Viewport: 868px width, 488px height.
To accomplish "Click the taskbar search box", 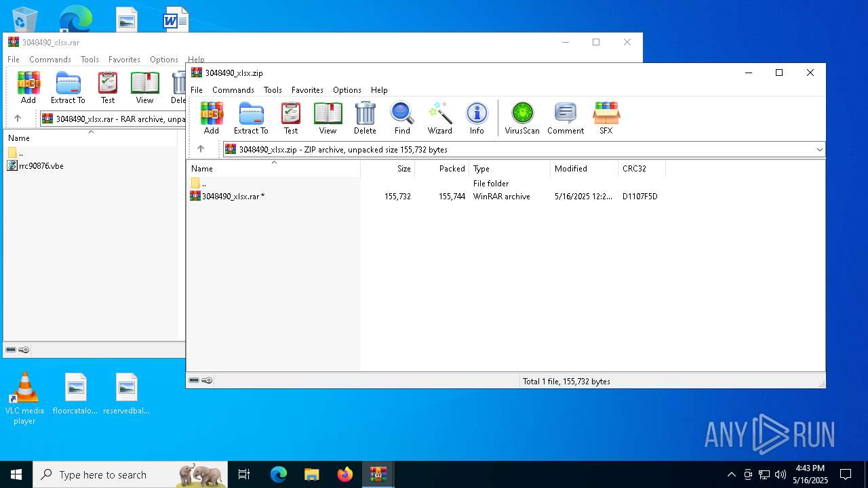I will [x=130, y=474].
